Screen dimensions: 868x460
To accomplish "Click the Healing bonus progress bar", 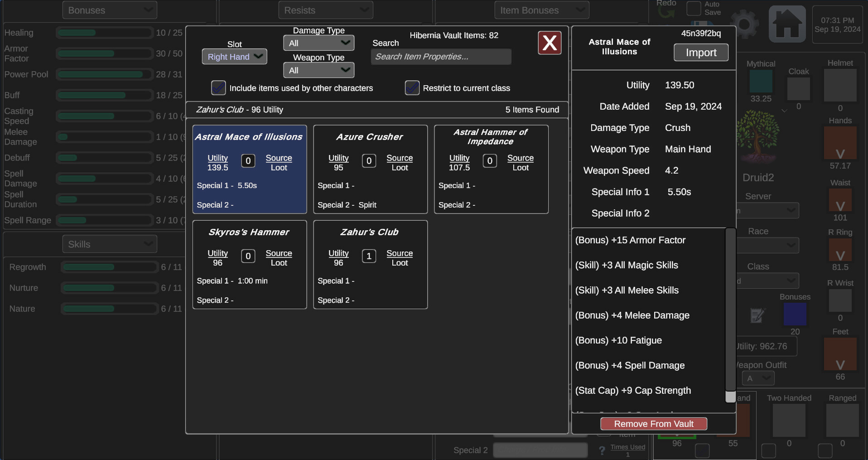I will 105,33.
